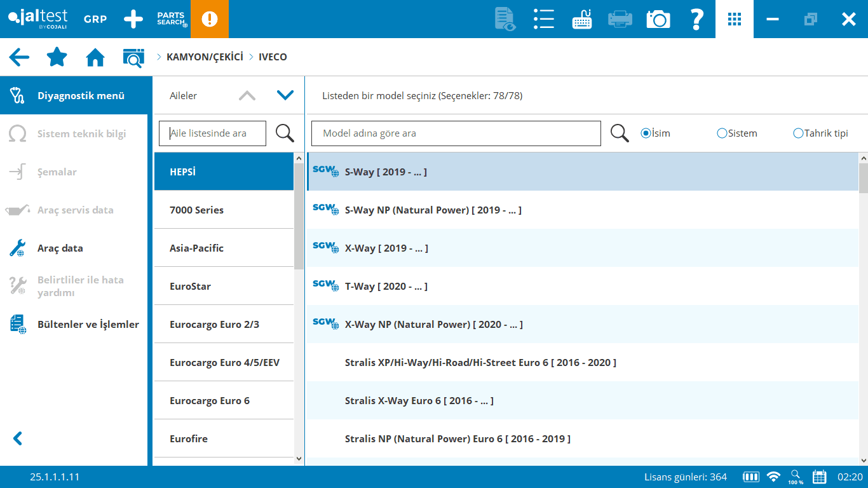Viewport: 868px width, 488px height.
Task: Select T-Way [2020] model
Action: [386, 286]
